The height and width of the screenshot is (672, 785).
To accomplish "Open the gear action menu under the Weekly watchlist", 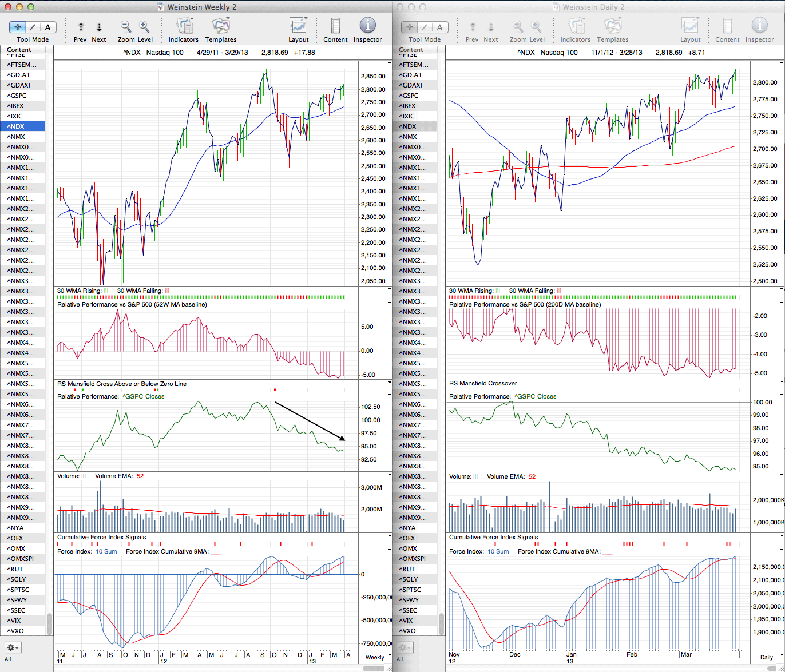I will click(13, 647).
